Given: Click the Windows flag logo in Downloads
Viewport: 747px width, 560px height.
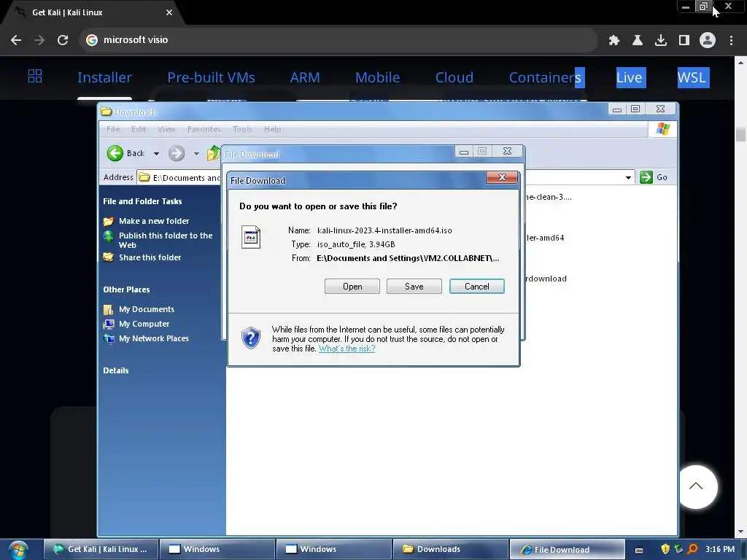Looking at the screenshot, I should [x=662, y=128].
